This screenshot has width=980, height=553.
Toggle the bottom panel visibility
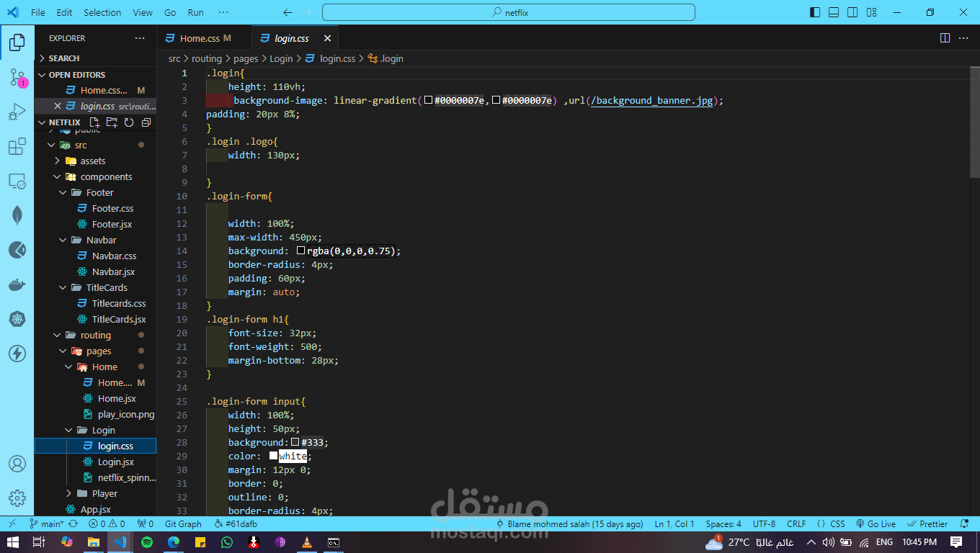(834, 12)
